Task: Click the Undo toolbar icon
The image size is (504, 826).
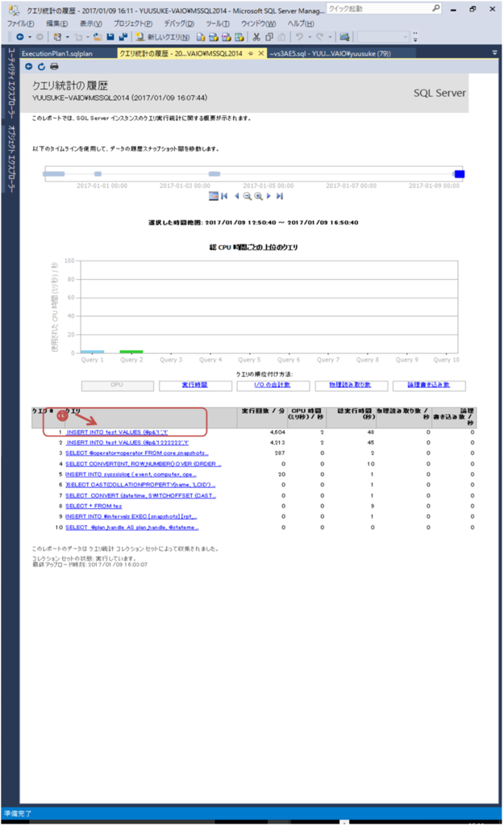Action: [298, 37]
